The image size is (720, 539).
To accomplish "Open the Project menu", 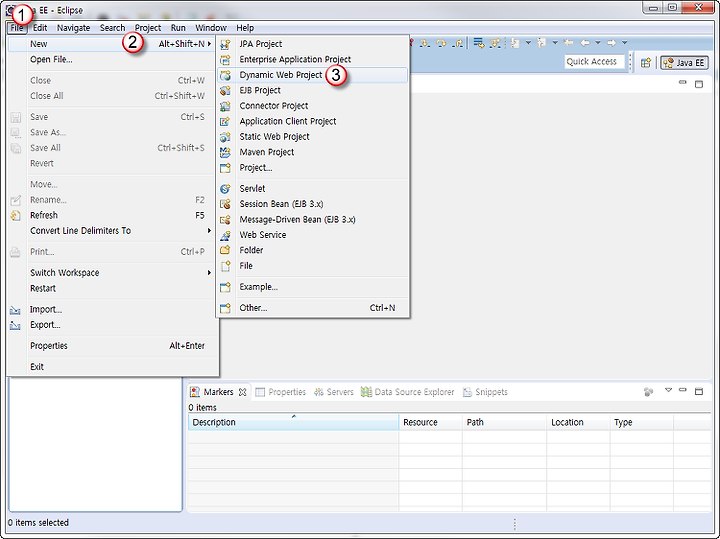I will (148, 28).
